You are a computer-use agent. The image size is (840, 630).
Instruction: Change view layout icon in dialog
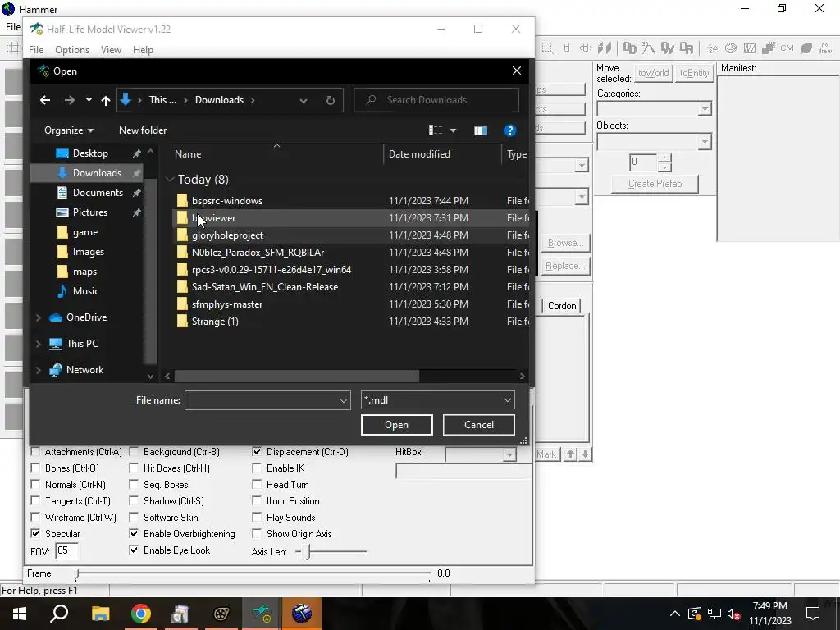(x=436, y=130)
